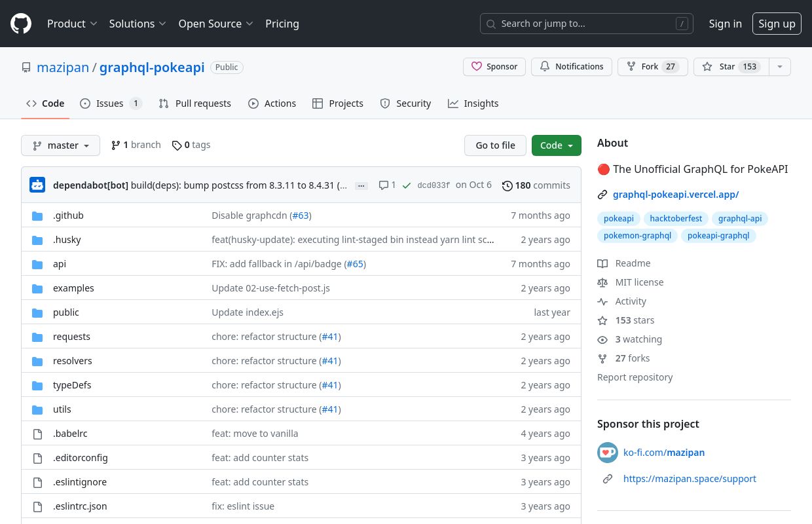Expand the commit message ellipsis
Viewport: 812px width, 524px height.
(361, 186)
